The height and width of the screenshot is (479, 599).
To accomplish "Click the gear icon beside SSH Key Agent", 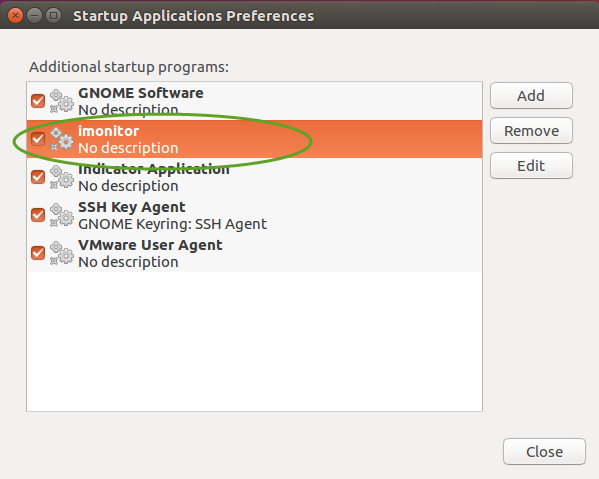I will [62, 215].
